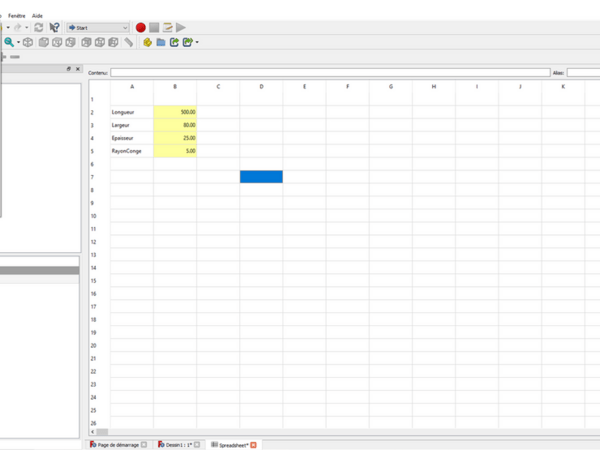
Task: Click the Contenu input field
Action: click(x=330, y=73)
